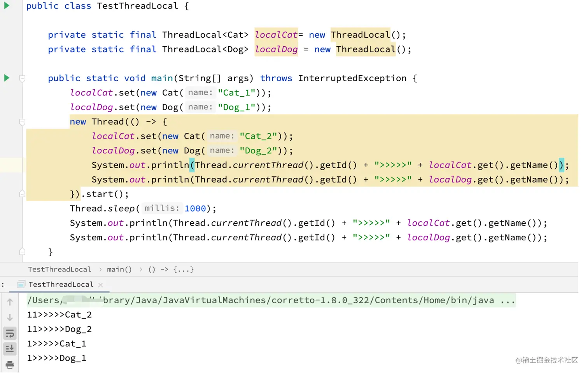
Task: Run the TestThreadLocal class gutter arrow
Action: (x=7, y=5)
